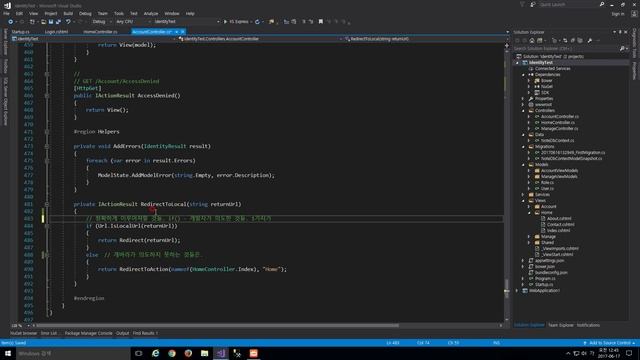Open the Output bottom tab
Screen dimensions: 640x360
(x=122, y=333)
